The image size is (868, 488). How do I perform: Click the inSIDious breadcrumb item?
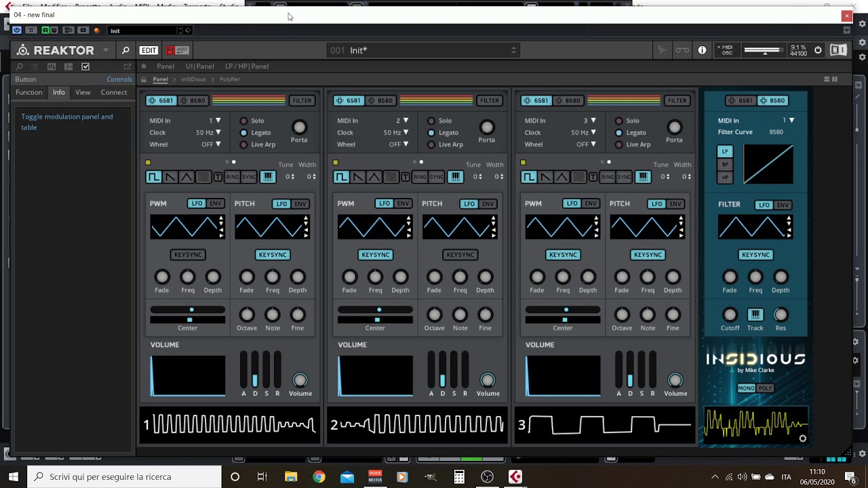tap(193, 79)
